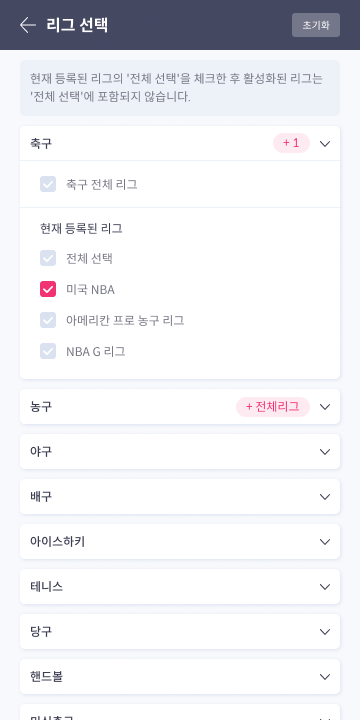
Task: Expand the 야구 section chevron
Action: pyautogui.click(x=325, y=452)
